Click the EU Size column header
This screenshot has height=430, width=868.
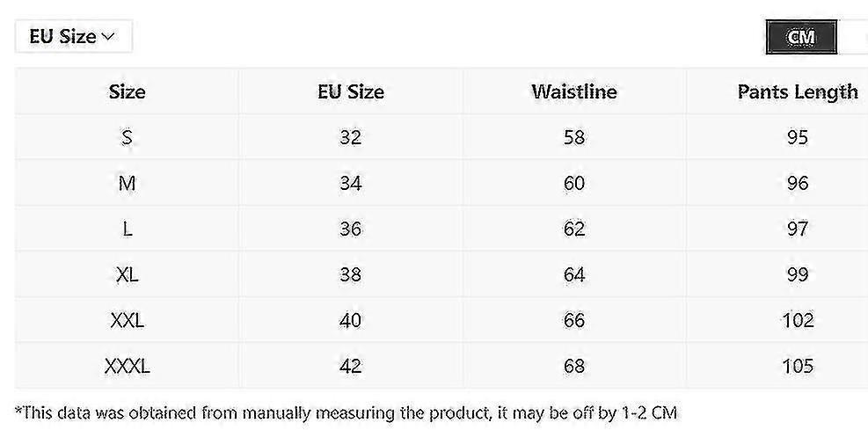(x=351, y=91)
